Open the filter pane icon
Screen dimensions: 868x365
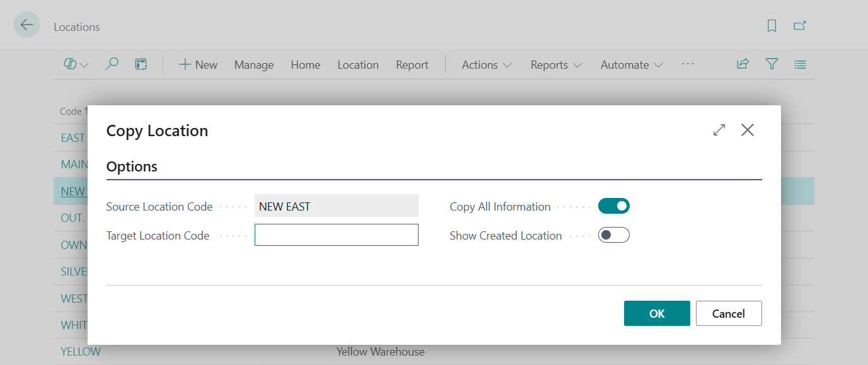772,64
